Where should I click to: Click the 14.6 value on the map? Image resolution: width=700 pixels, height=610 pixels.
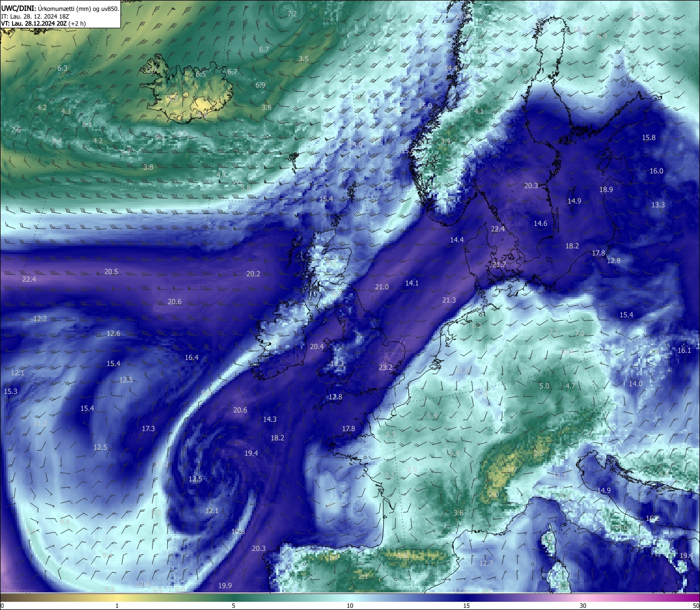540,223
